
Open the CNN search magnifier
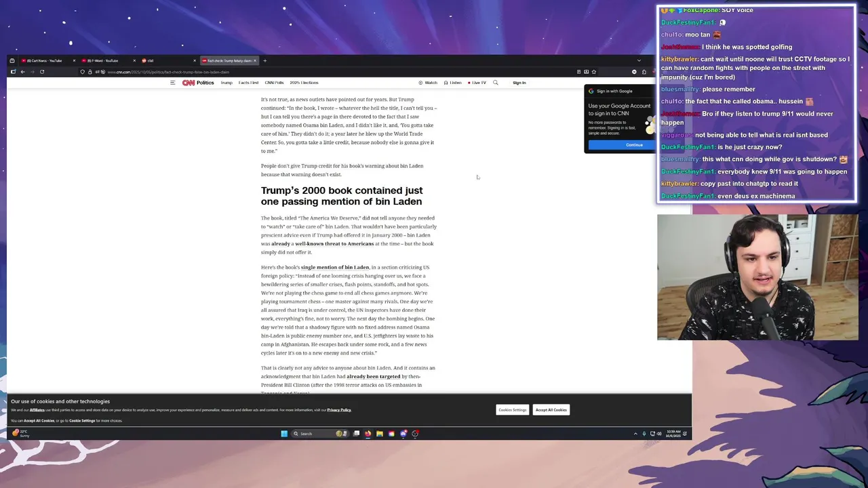pos(496,83)
